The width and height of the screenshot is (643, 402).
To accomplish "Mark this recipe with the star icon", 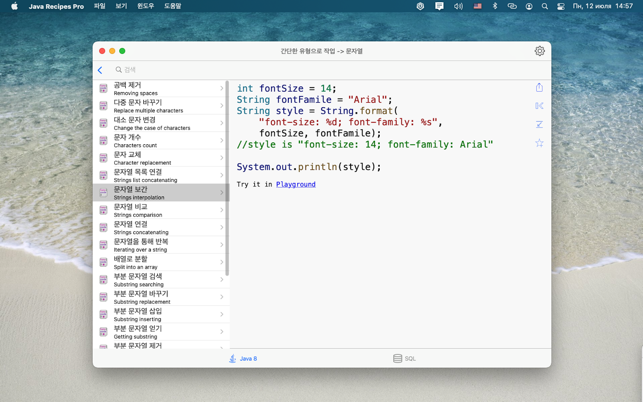I will click(x=539, y=143).
